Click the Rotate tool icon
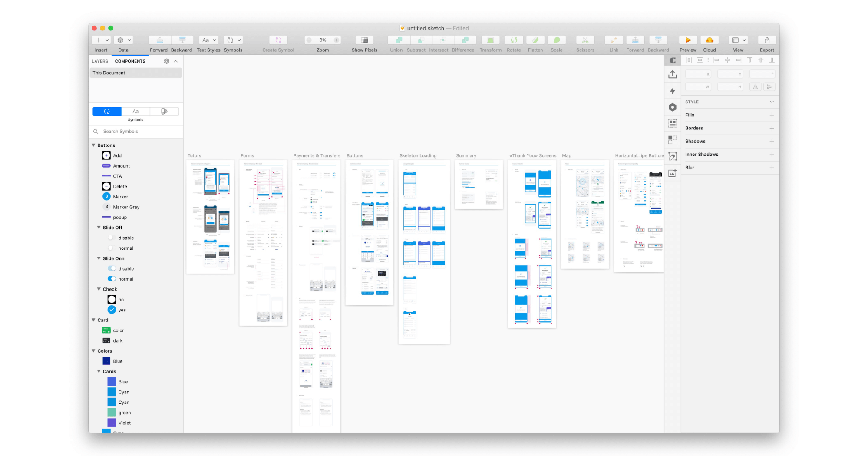This screenshot has width=868, height=456. point(514,40)
